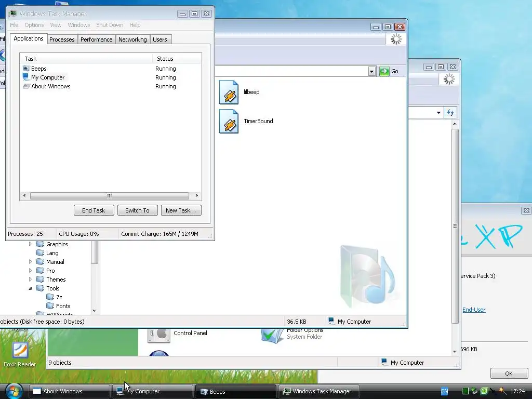Screen dimensions: 532x399
Task: Sort by the Status column header
Action: tap(177, 59)
